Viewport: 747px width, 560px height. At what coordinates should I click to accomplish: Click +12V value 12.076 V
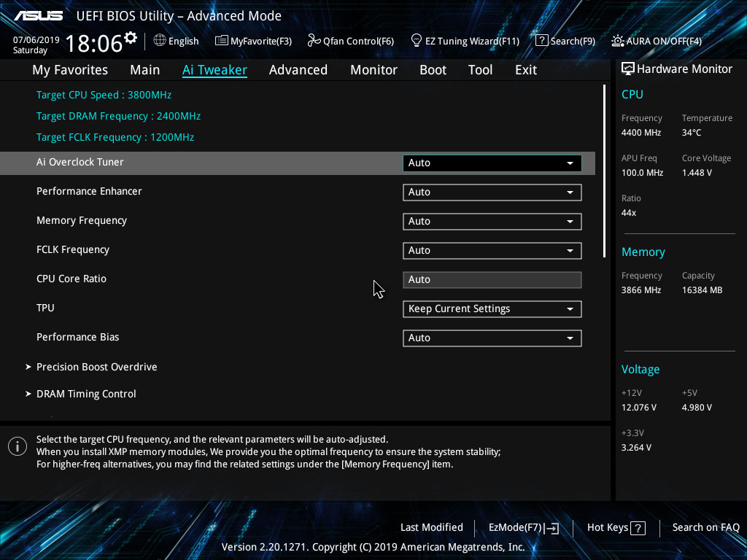639,408
